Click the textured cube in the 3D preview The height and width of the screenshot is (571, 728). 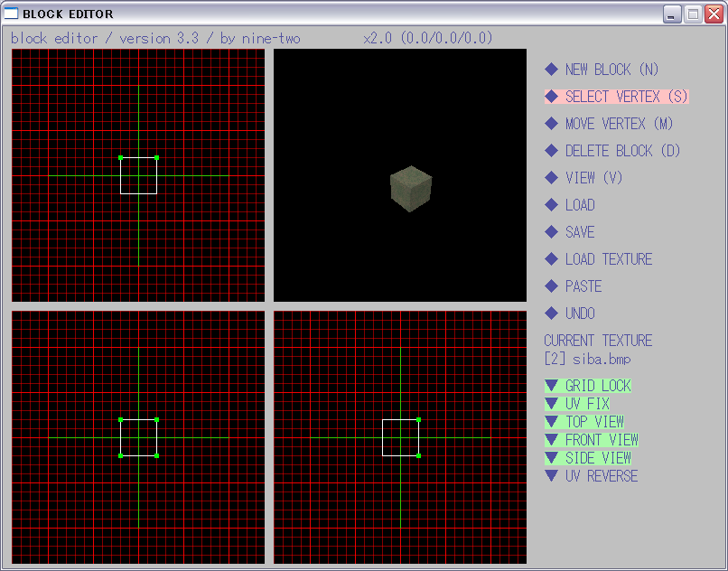tap(411, 188)
